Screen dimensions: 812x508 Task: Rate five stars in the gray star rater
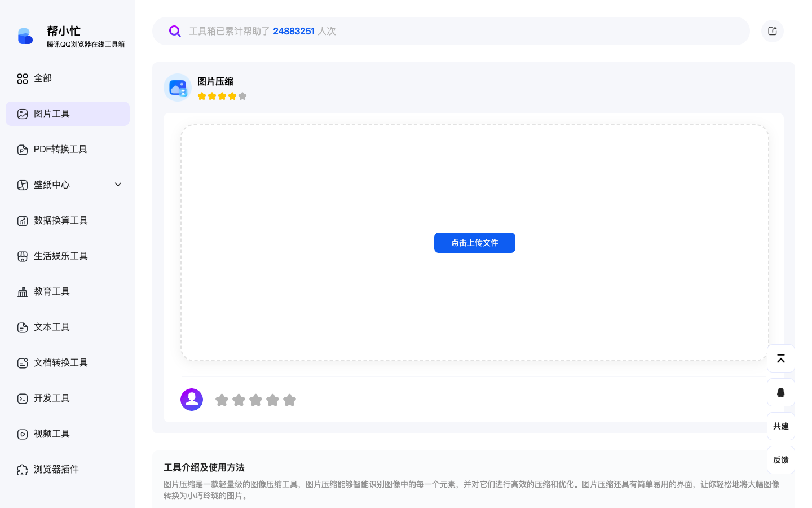tap(289, 400)
